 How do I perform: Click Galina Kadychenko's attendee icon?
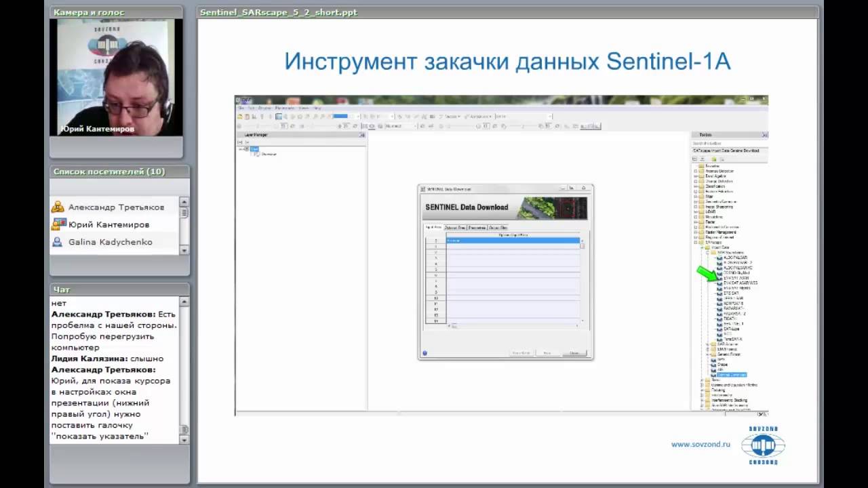(58, 241)
